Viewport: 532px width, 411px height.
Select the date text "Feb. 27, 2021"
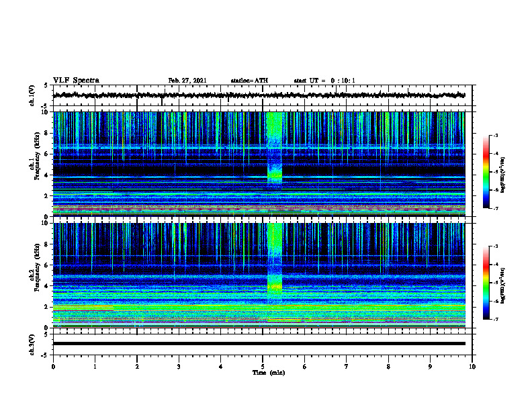187,81
